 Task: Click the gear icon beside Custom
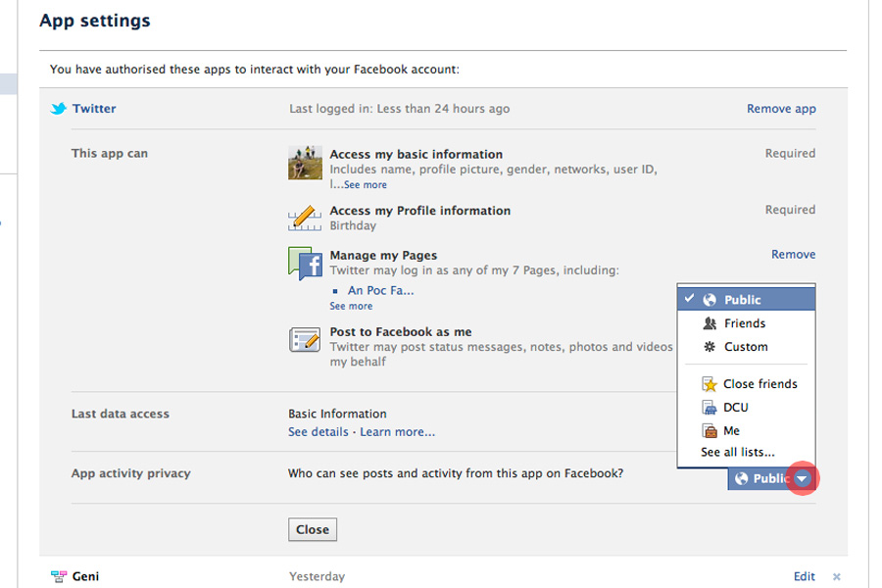click(x=710, y=347)
